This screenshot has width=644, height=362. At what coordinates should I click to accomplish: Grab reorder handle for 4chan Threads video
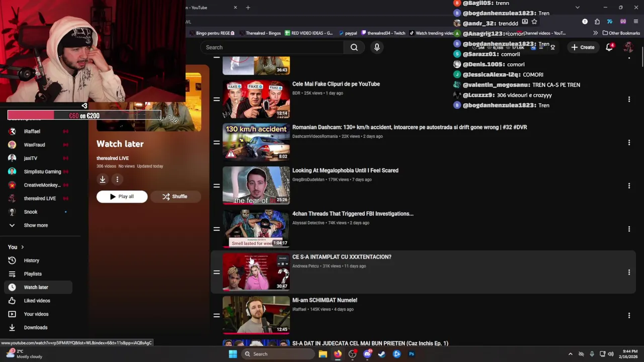pos(216,229)
